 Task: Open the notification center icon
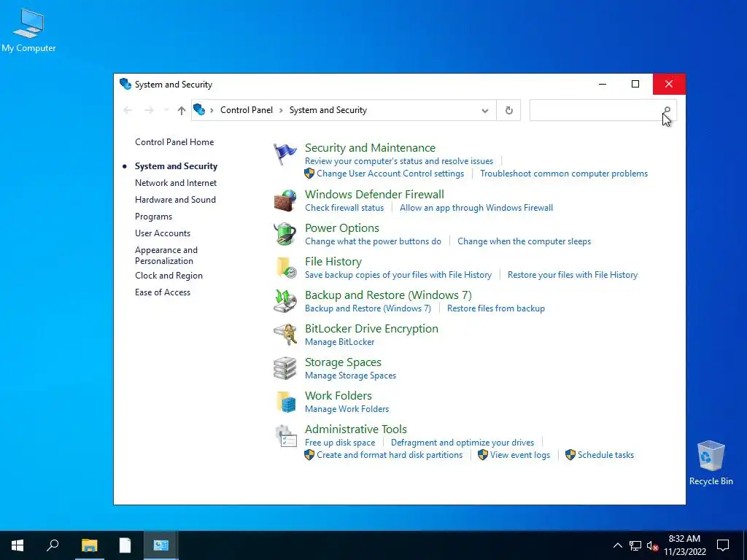point(723,545)
